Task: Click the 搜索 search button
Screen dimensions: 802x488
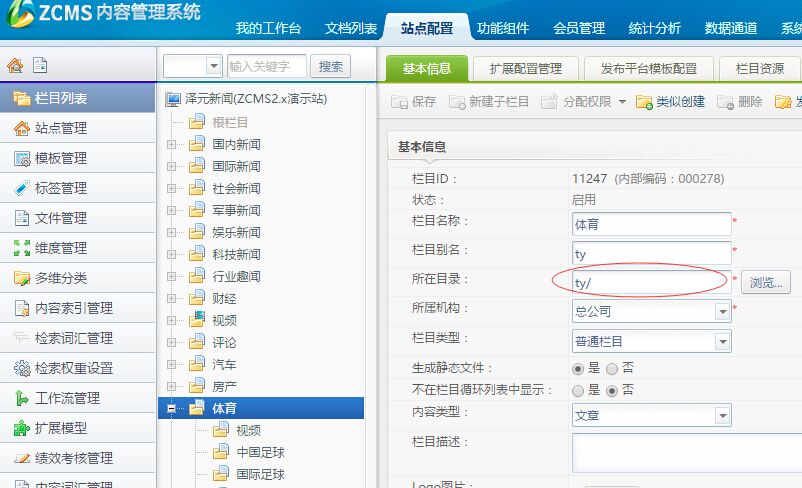Action: 331,66
